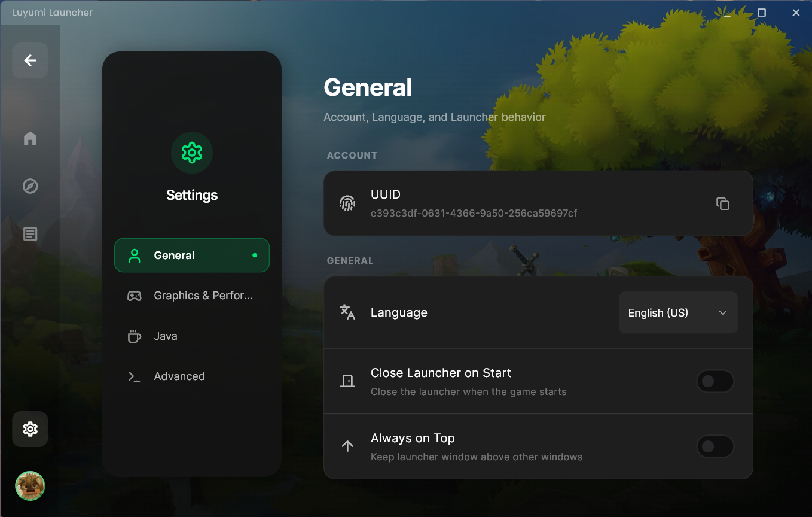The height and width of the screenshot is (517, 812).
Task: Click the person icon in General tab
Action: tap(135, 256)
